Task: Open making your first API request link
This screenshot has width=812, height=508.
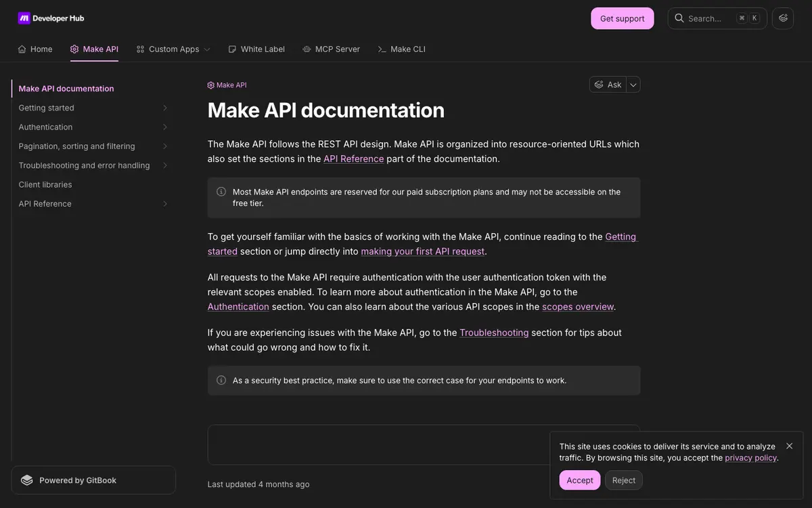Action: tap(423, 251)
